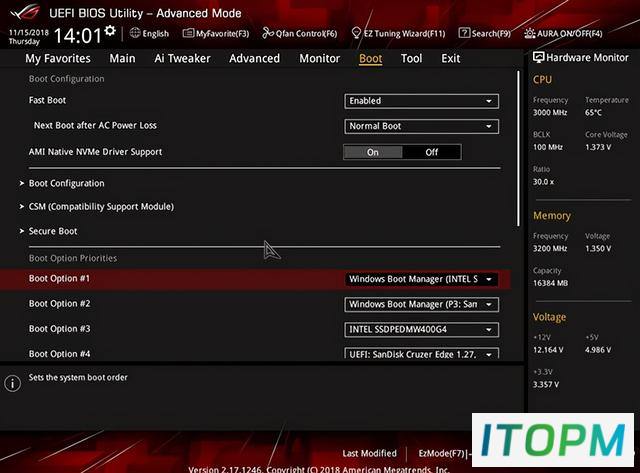Click the BCLK 100 MHz value
The image size is (640, 473).
[548, 147]
